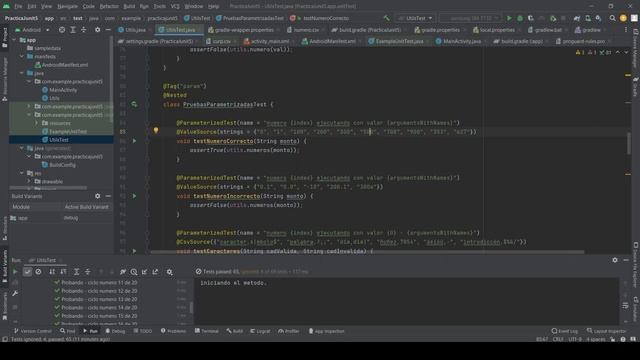Open the Build menu

(x=129, y=7)
